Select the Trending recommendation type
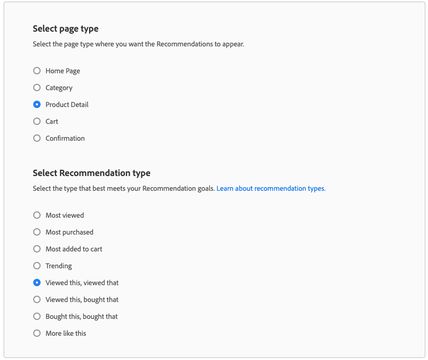Screen dimensions: 428x360 (37, 266)
